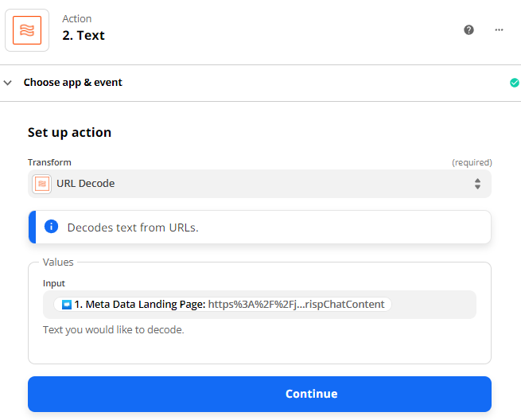Image resolution: width=521 pixels, height=420 pixels.
Task: Click the Formatter app icon in header
Action: pyautogui.click(x=27, y=30)
